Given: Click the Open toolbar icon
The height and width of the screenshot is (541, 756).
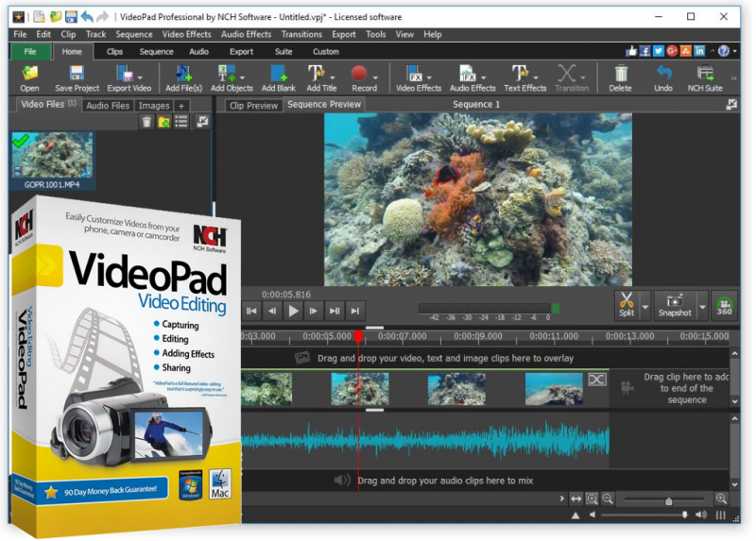Looking at the screenshot, I should (29, 78).
